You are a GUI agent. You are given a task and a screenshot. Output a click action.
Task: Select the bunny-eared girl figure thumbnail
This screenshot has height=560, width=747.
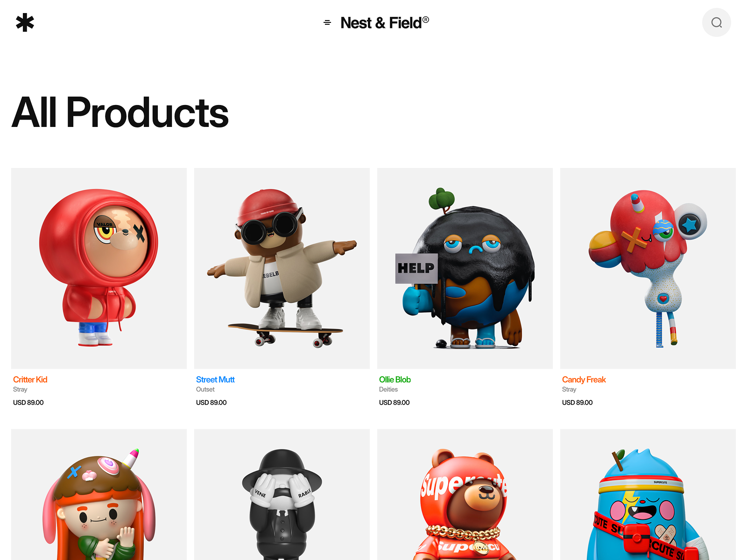pyautogui.click(x=99, y=495)
